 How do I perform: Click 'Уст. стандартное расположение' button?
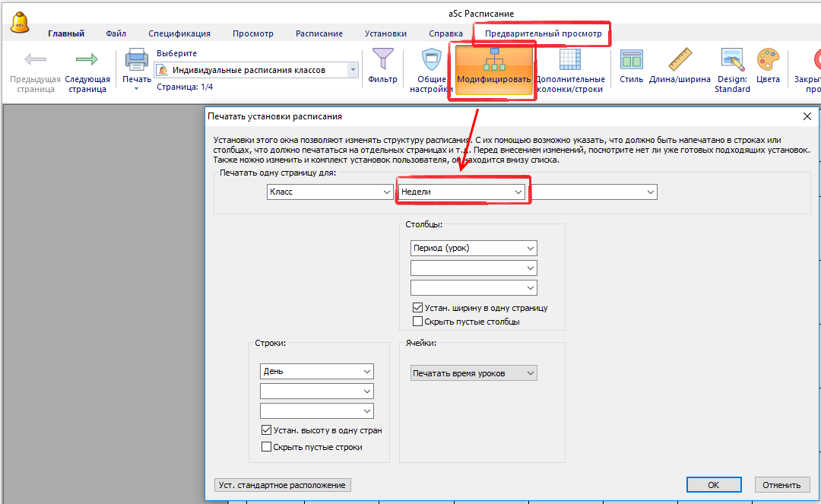point(282,485)
